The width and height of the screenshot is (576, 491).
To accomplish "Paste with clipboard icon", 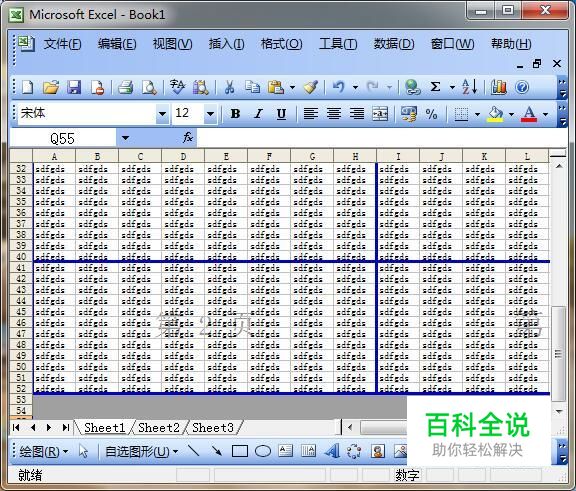I will tap(276, 87).
